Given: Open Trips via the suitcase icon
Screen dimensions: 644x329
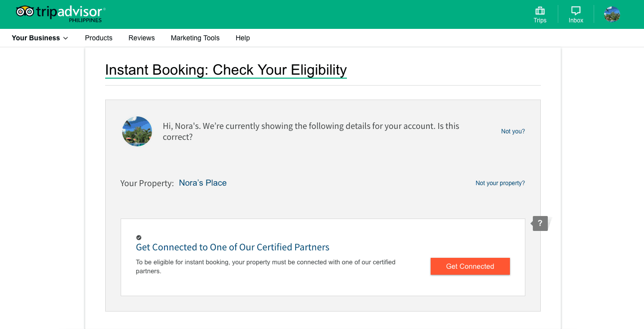Looking at the screenshot, I should [x=540, y=11].
